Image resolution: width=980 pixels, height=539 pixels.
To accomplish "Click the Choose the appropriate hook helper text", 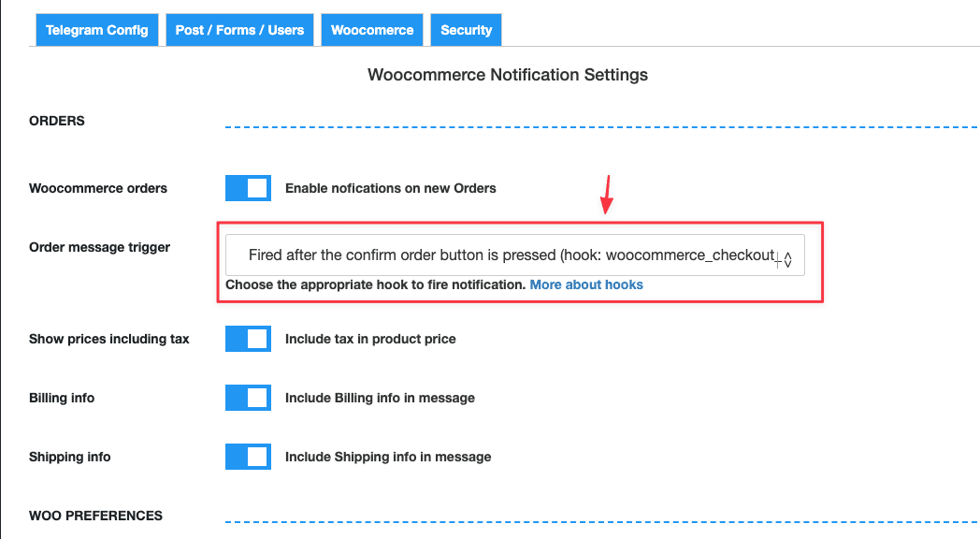I will [374, 284].
